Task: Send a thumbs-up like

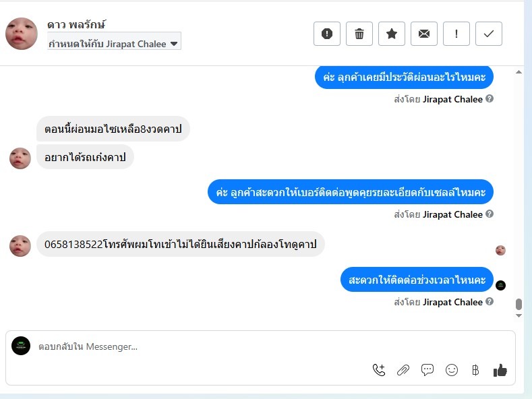Action: click(500, 370)
